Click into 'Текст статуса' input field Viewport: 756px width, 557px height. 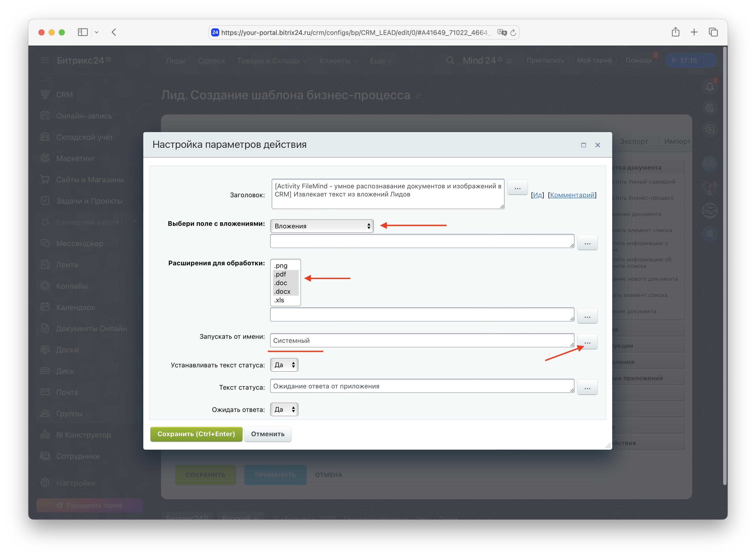pos(422,386)
